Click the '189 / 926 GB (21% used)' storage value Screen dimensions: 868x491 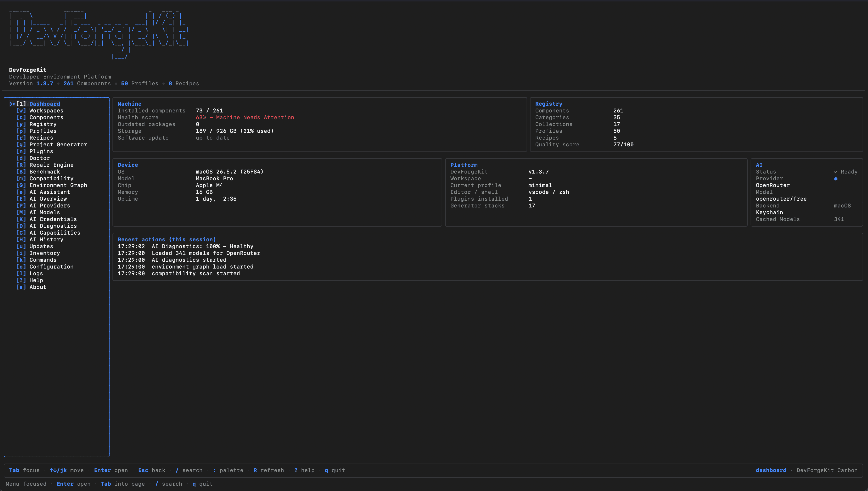click(x=234, y=131)
